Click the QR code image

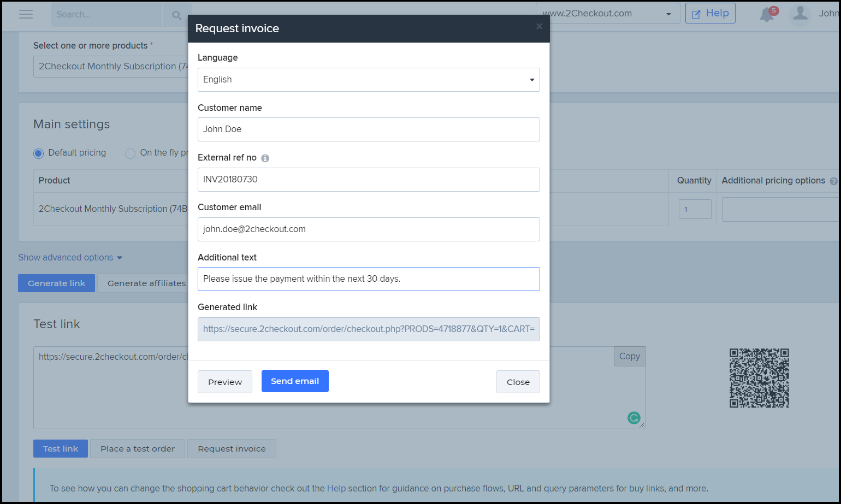759,378
